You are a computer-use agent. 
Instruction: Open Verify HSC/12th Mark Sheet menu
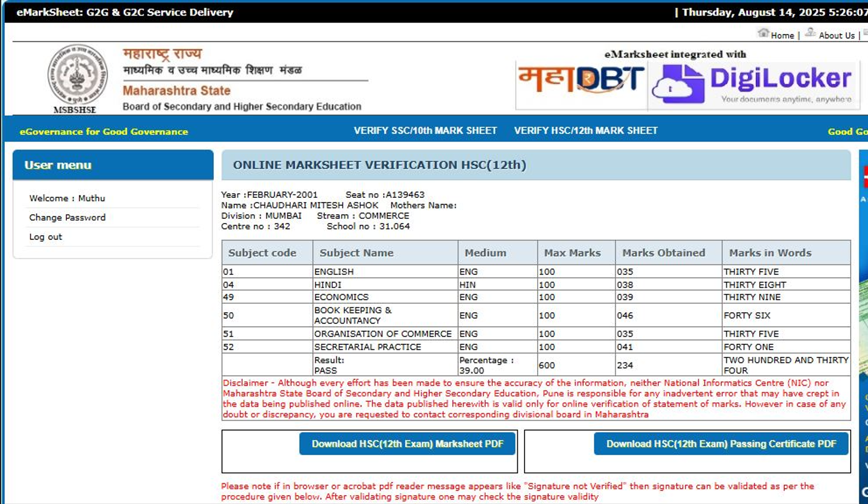pos(585,130)
